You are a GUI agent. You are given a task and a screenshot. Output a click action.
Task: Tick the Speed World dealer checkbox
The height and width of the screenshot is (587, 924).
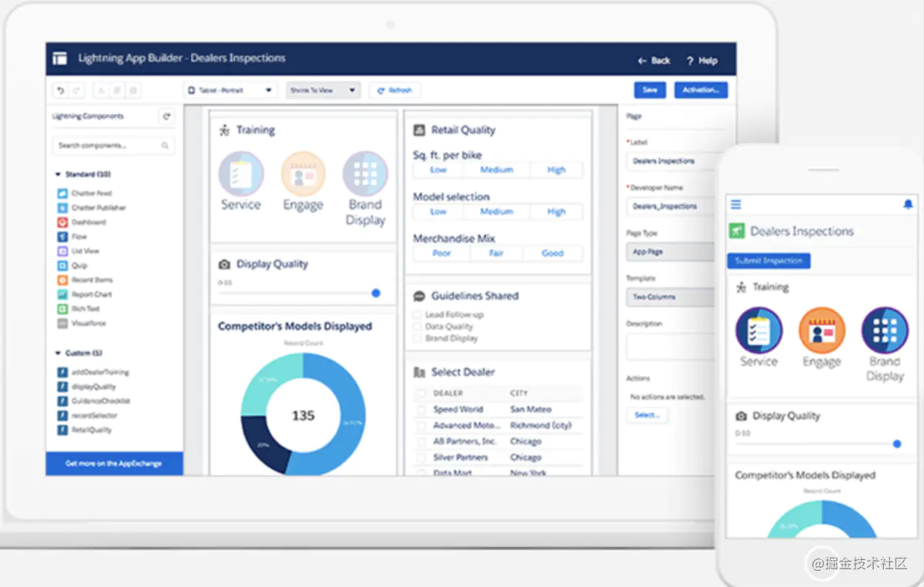420,410
